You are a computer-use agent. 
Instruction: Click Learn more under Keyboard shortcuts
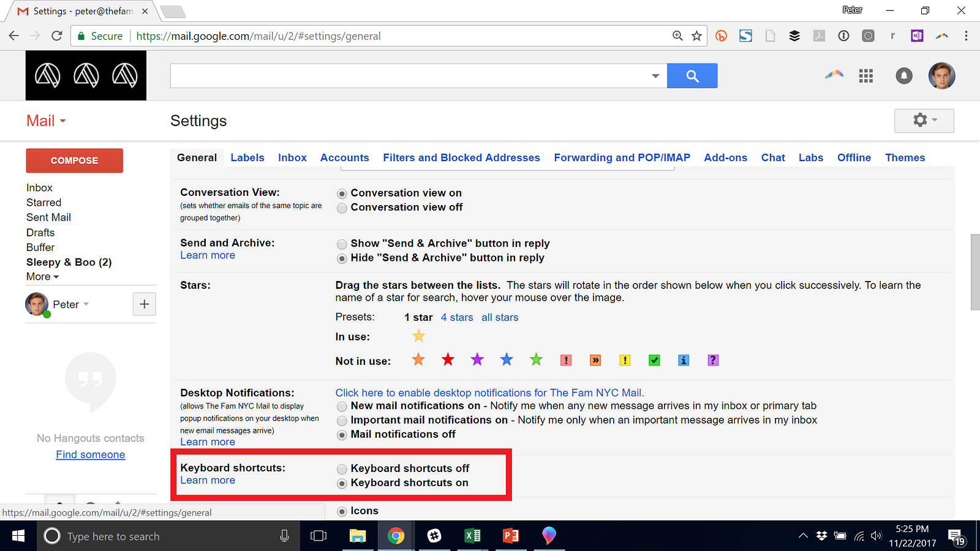point(208,481)
